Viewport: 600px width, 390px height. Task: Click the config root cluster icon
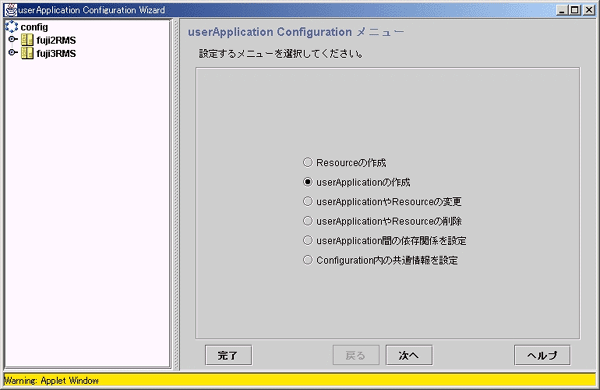(12, 26)
